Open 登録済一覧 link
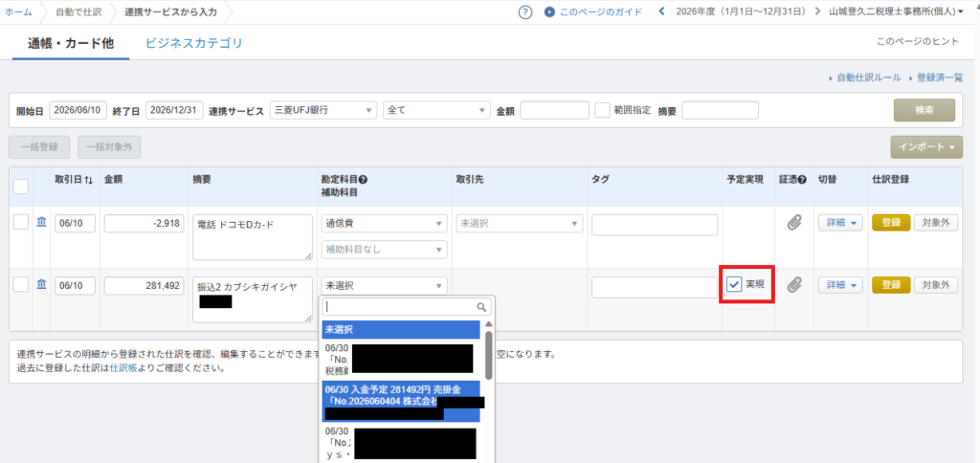 coord(940,78)
